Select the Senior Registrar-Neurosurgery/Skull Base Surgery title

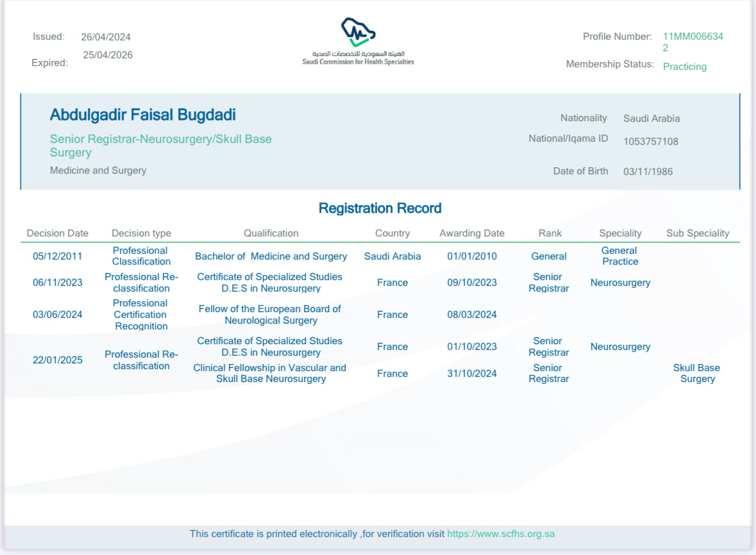pyautogui.click(x=160, y=145)
